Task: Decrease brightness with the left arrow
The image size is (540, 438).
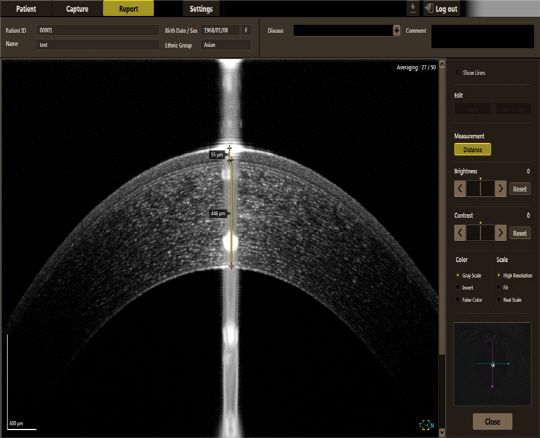Action: pyautogui.click(x=460, y=189)
